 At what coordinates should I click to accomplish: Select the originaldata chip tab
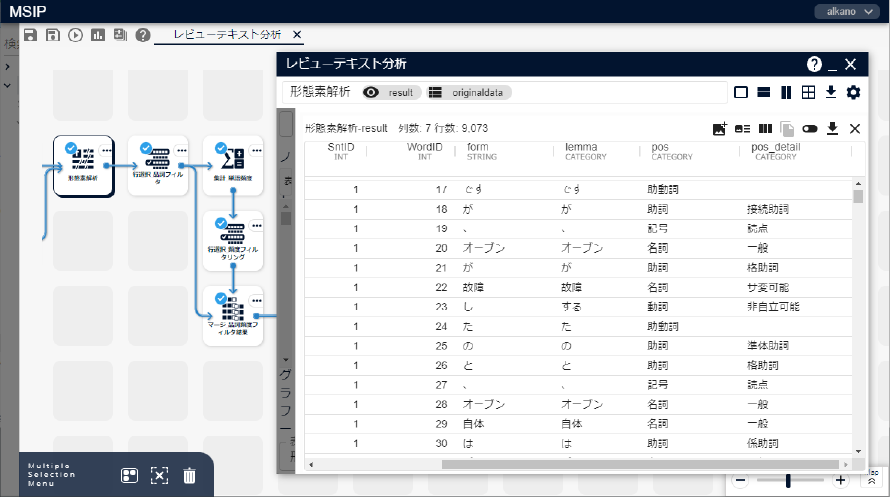[466, 92]
